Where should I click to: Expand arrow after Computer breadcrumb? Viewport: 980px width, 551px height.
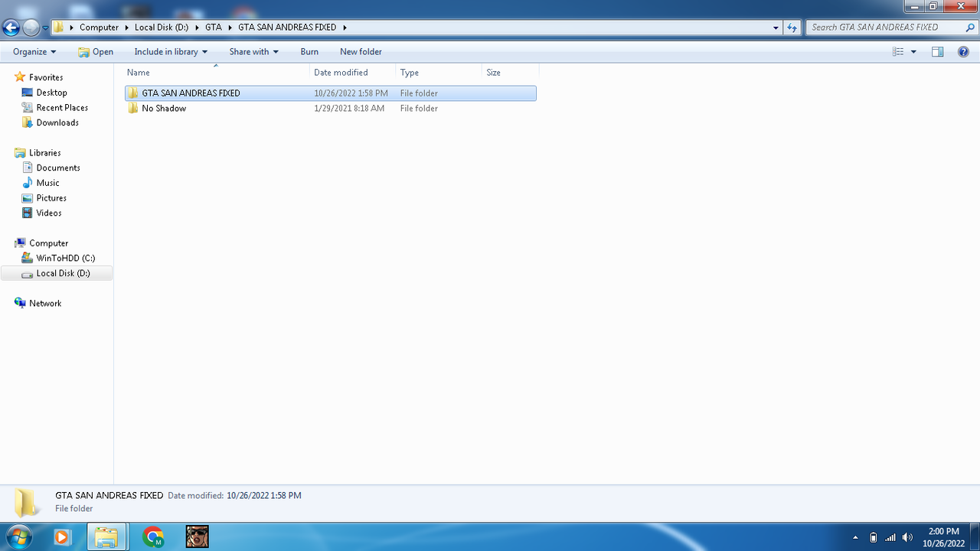pos(126,28)
